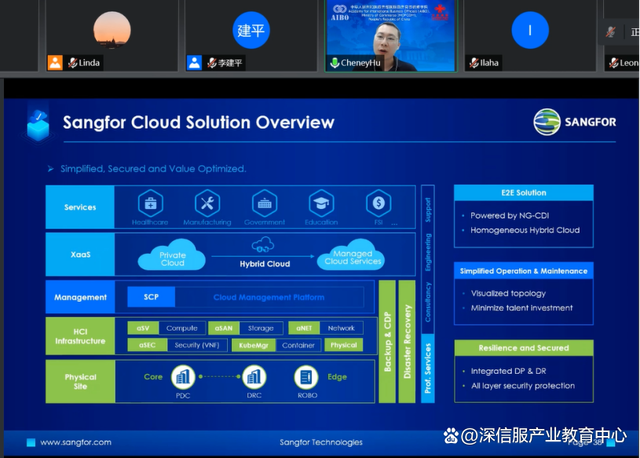Click the ROBO site icon
Image resolution: width=640 pixels, height=458 pixels.
(306, 377)
